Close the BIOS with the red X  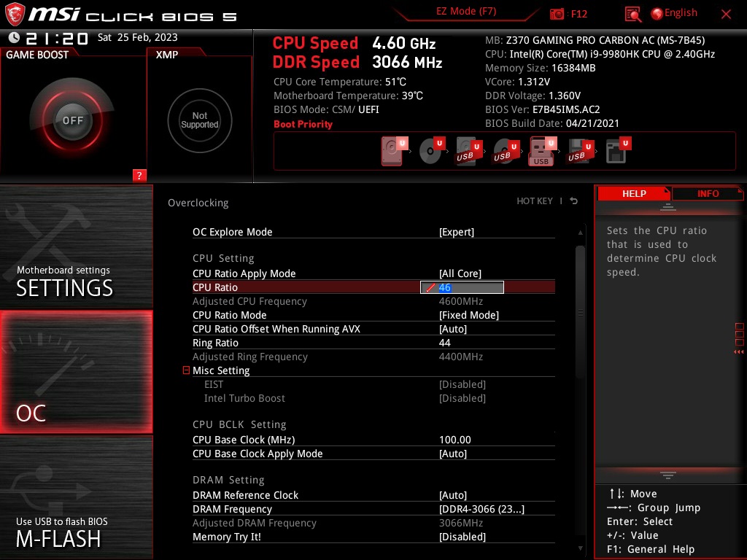726,14
